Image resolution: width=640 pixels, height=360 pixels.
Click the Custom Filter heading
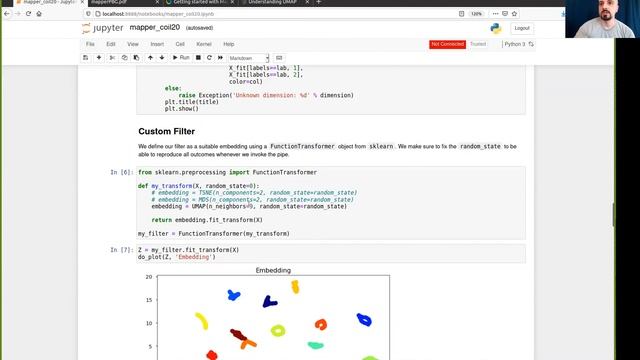[x=167, y=131]
